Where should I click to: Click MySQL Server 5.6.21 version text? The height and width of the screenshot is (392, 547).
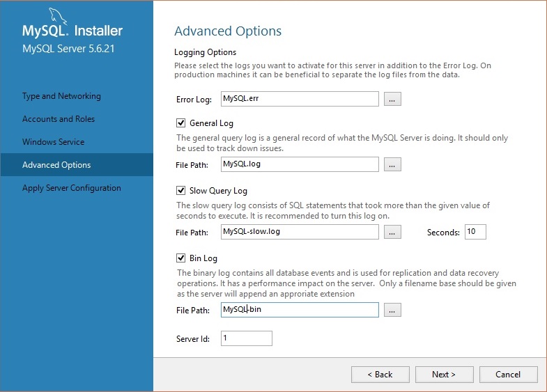(x=68, y=49)
